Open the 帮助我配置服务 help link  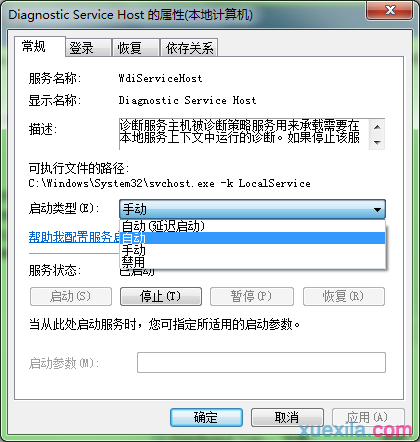tap(74, 237)
